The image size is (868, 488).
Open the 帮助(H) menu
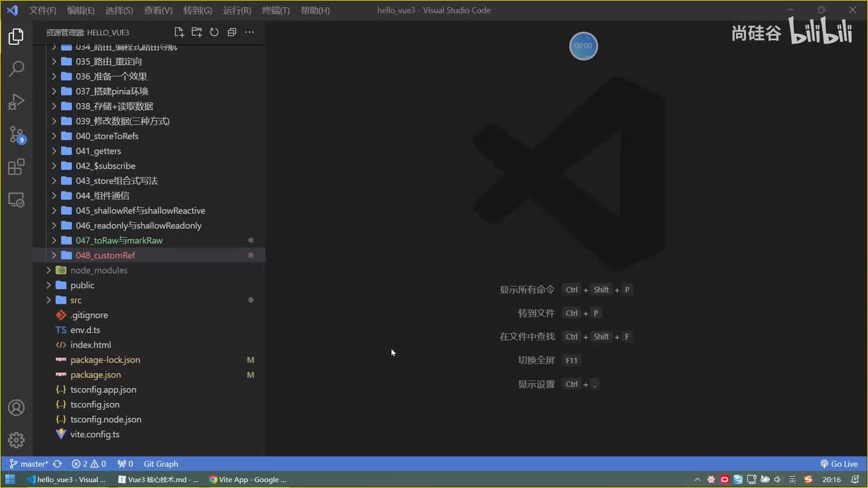pos(315,10)
